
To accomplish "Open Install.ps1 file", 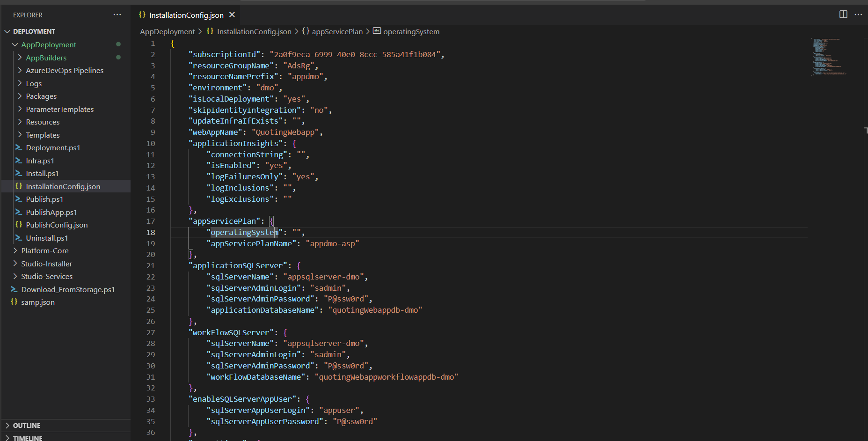I will pyautogui.click(x=42, y=173).
